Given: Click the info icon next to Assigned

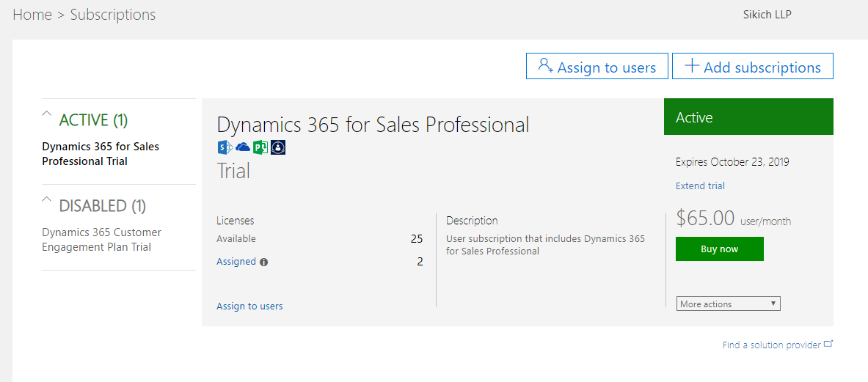Looking at the screenshot, I should pos(264,262).
